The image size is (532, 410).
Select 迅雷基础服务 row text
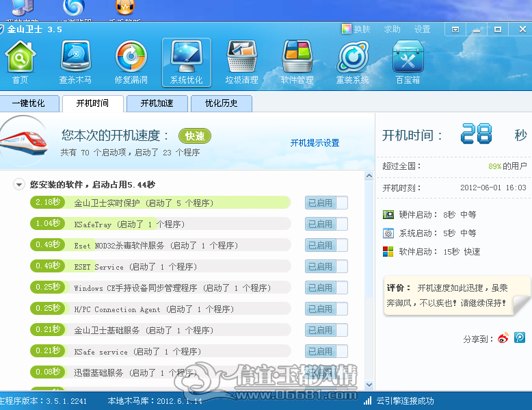[135, 373]
